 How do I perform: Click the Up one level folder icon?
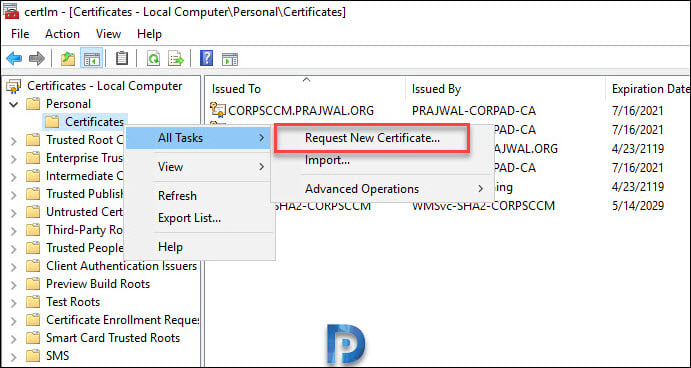(68, 59)
